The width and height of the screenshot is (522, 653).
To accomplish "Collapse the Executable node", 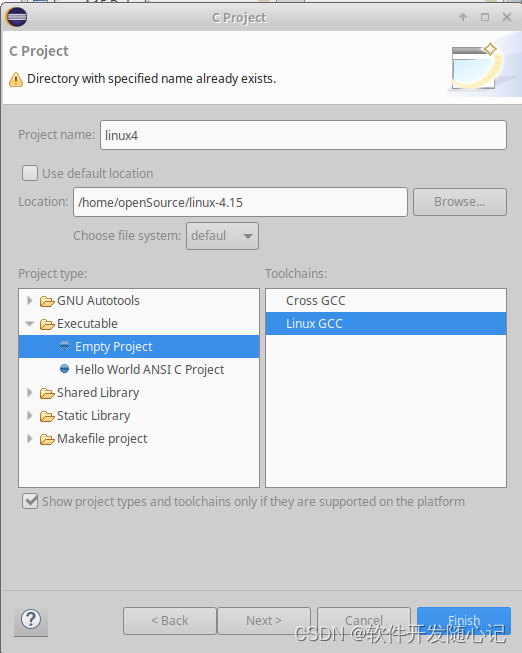I will (29, 324).
